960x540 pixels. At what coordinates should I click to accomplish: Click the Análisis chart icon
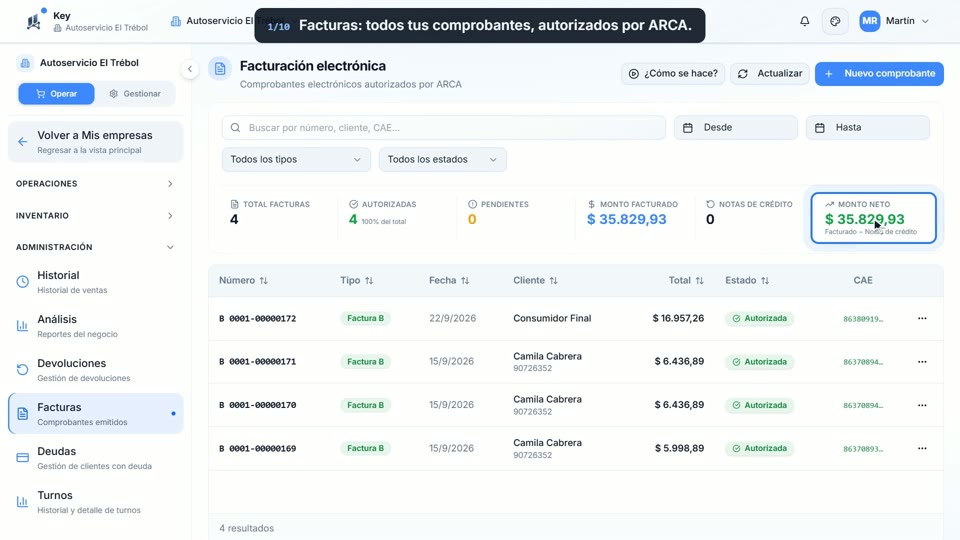[23, 326]
